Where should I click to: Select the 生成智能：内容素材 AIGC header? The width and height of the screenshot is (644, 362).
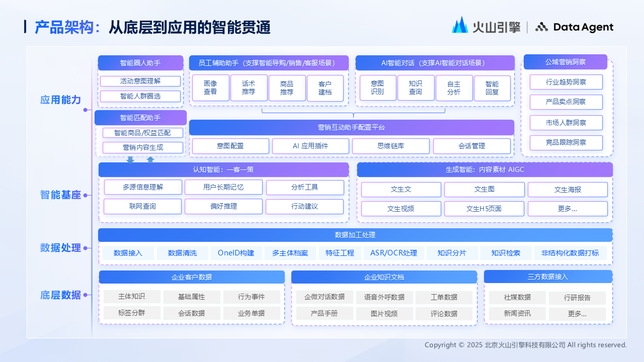pyautogui.click(x=485, y=169)
